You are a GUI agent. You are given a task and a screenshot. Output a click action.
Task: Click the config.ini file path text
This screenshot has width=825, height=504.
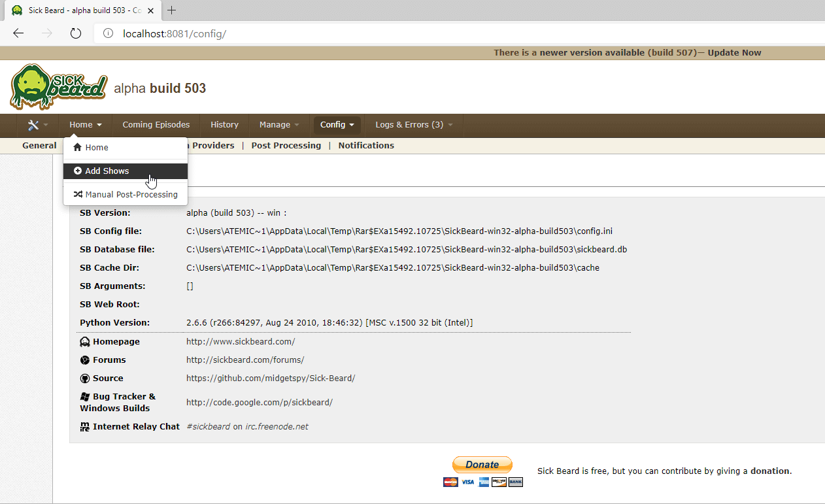[x=399, y=231]
